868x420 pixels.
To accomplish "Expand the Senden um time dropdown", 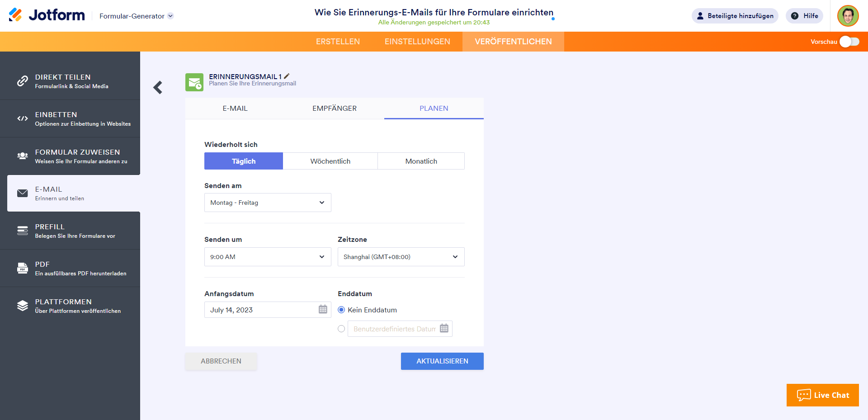I will point(268,257).
